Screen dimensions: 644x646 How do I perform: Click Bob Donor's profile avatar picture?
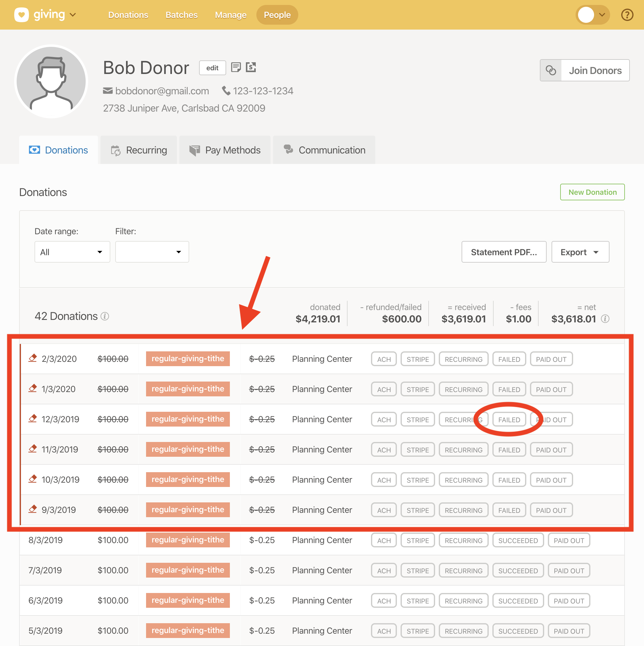[51, 82]
